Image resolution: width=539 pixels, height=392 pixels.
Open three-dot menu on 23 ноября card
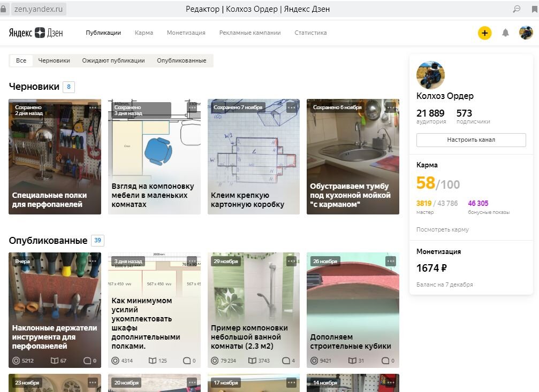(93, 382)
